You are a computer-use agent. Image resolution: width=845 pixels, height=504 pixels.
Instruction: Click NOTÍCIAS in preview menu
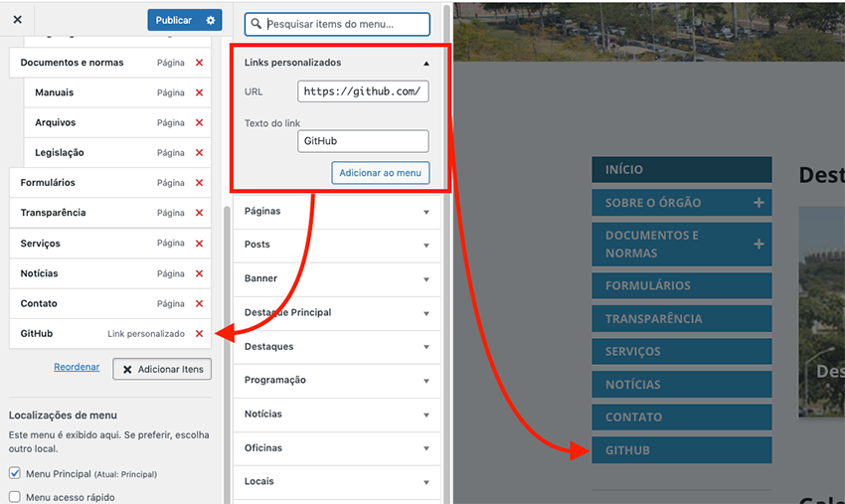tap(682, 385)
